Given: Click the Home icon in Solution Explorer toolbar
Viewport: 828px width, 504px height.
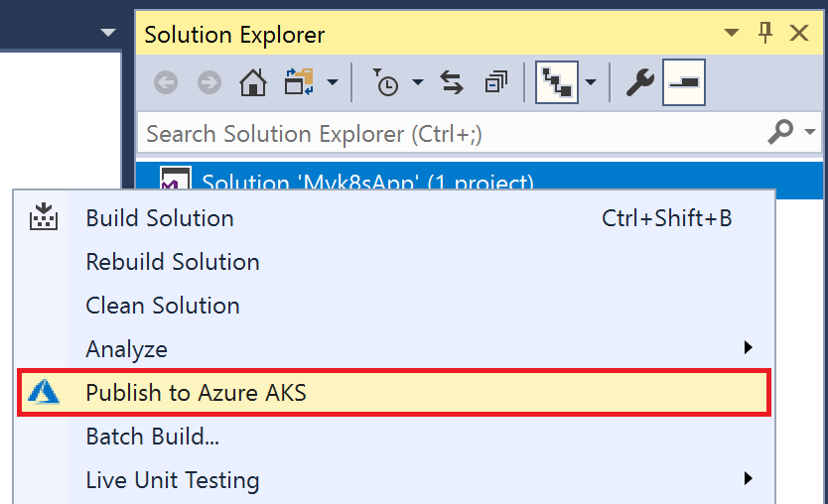Looking at the screenshot, I should 253,83.
